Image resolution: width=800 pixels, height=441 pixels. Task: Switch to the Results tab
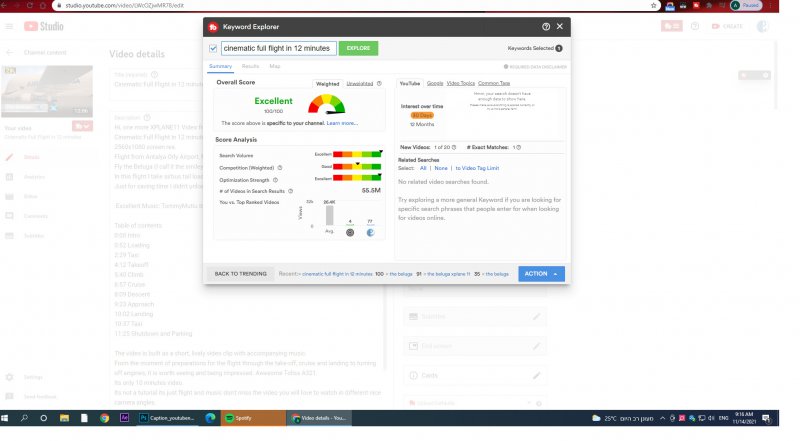click(x=250, y=66)
